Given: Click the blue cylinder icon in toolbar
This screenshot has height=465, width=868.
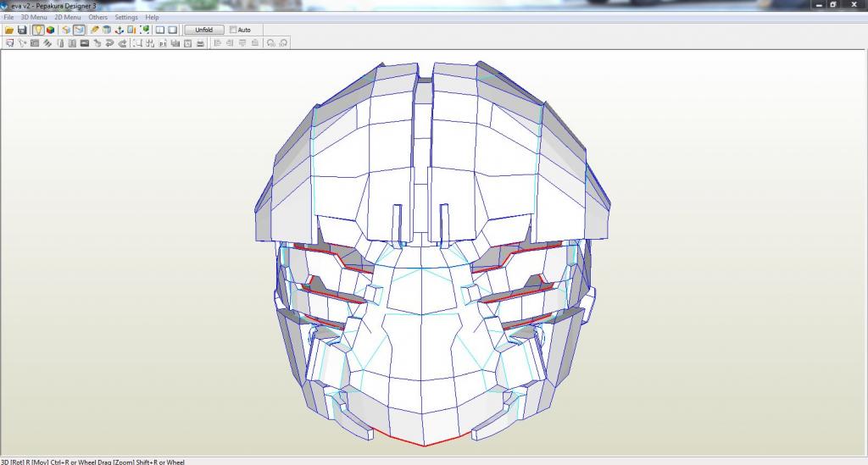Looking at the screenshot, I should pyautogui.click(x=107, y=30).
